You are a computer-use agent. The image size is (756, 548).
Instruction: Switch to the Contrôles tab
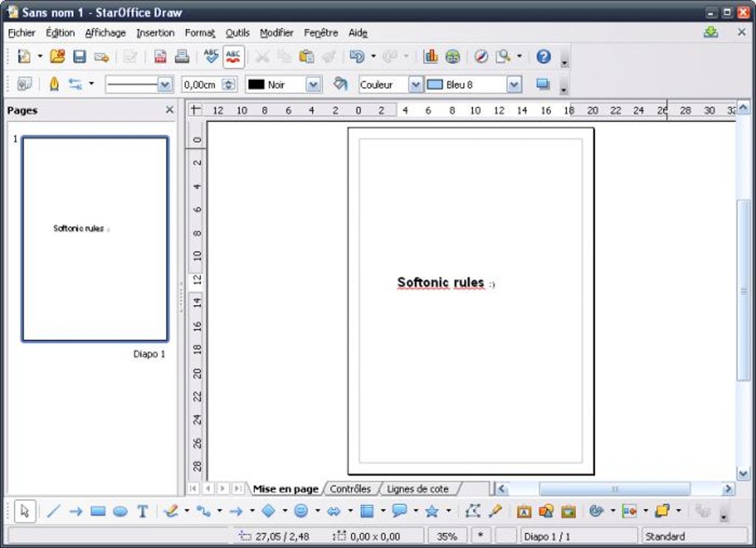(x=350, y=489)
